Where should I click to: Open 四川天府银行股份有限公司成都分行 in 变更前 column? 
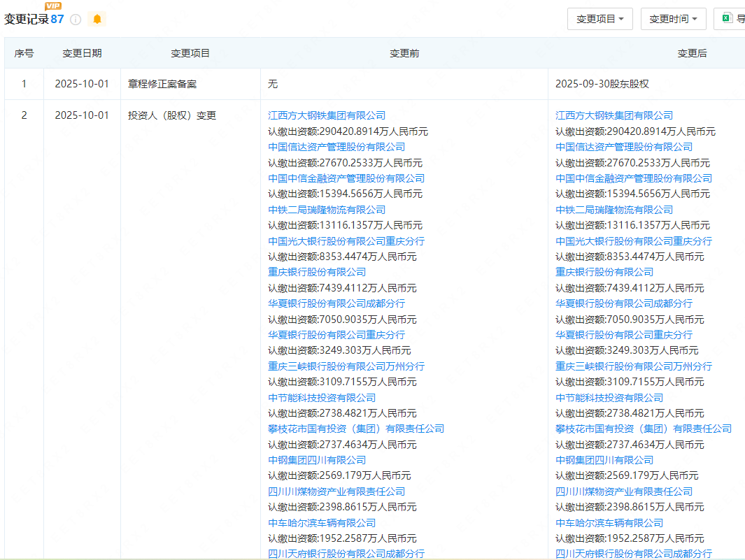coord(346,554)
